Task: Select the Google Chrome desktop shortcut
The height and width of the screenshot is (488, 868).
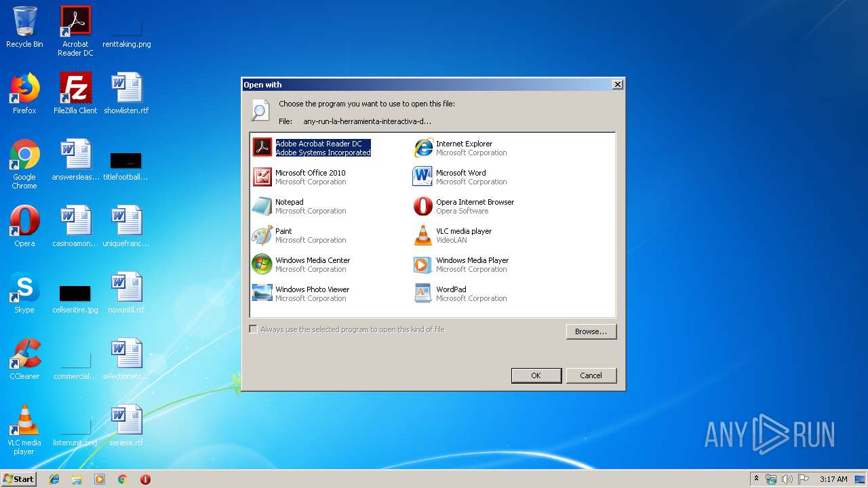Action: coord(24,165)
